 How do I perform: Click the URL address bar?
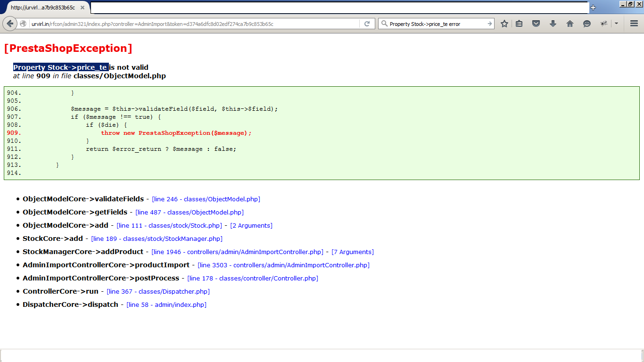(194, 24)
